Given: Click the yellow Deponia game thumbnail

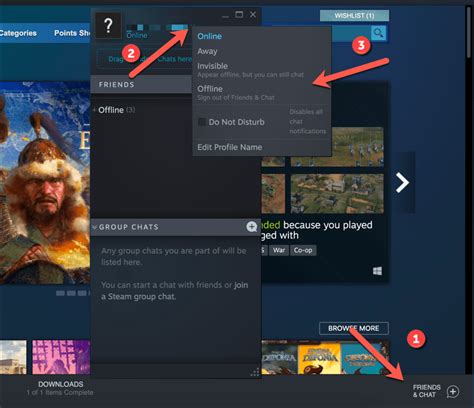Looking at the screenshot, I should coord(319,358).
